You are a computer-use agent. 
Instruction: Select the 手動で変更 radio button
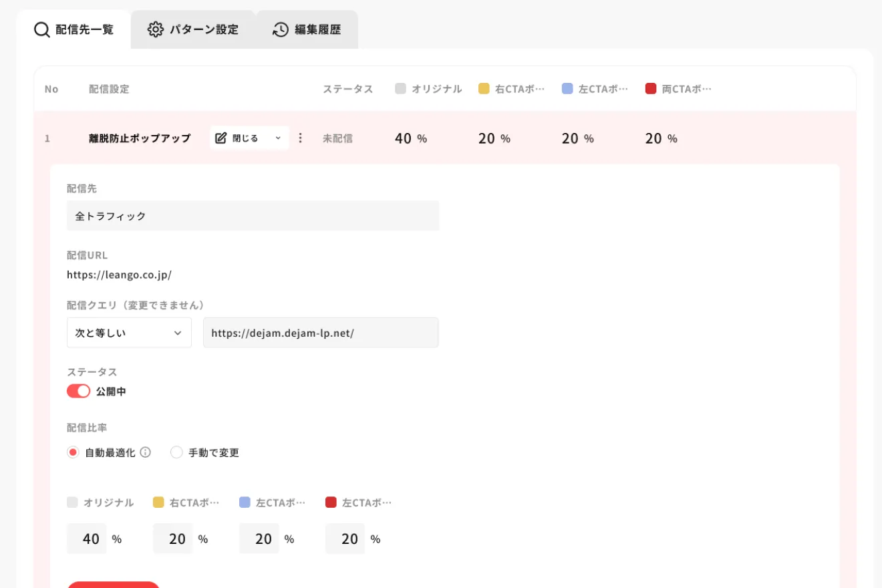[x=176, y=452]
